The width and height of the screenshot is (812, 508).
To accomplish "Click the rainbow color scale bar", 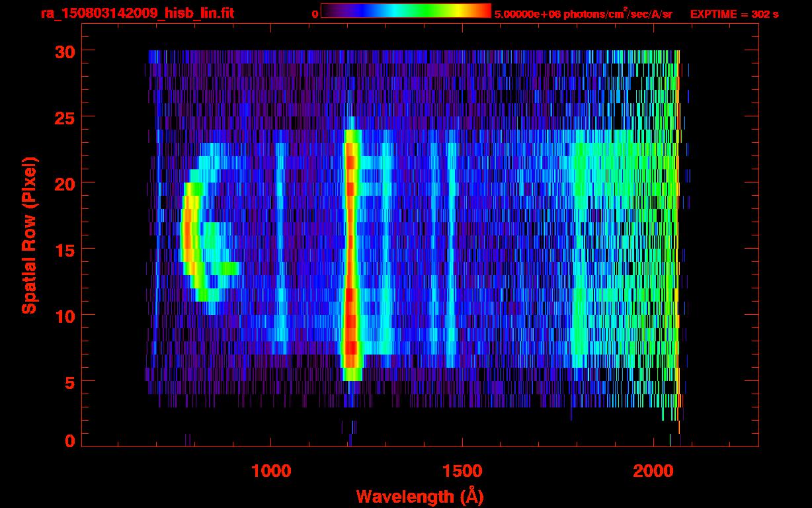I will click(x=406, y=11).
